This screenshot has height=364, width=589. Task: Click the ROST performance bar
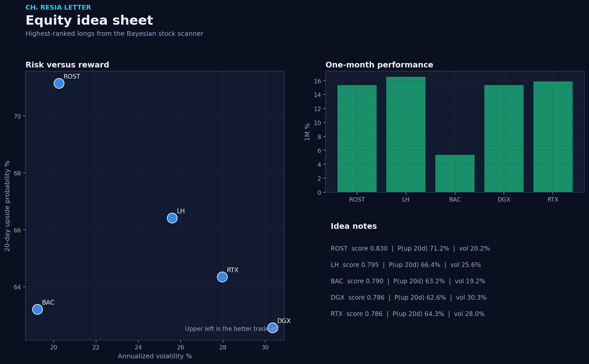coord(357,139)
